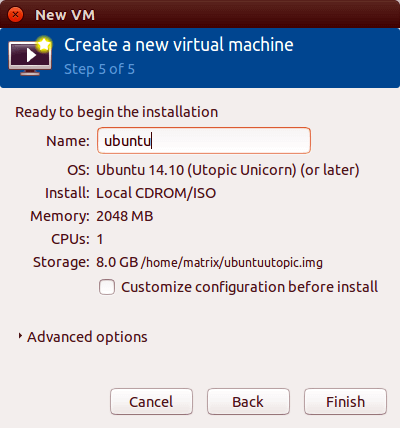Click the Local CDROM/ISO install value
Screen dimensions: 400x428
coord(156,193)
